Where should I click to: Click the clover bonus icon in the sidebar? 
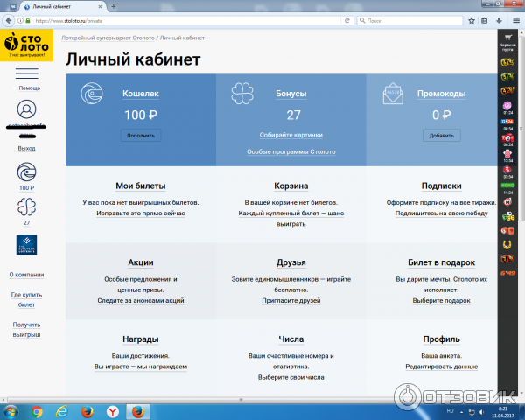pyautogui.click(x=27, y=207)
